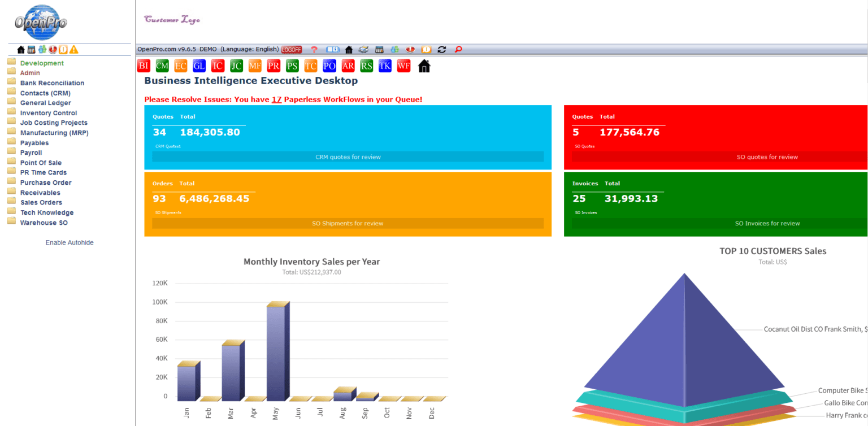Image resolution: width=868 pixels, height=426 pixels.
Task: Click the red WF workflow icon
Action: tap(403, 66)
